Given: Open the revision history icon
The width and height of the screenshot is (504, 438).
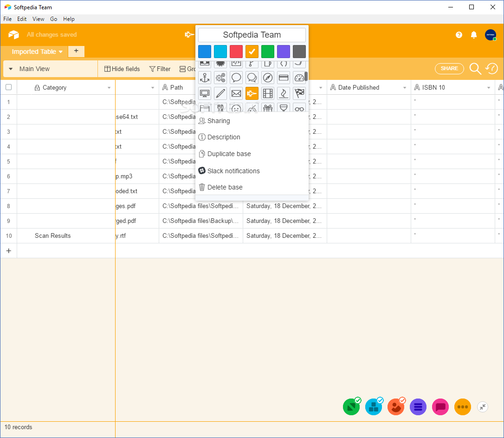Looking at the screenshot, I should [x=492, y=68].
